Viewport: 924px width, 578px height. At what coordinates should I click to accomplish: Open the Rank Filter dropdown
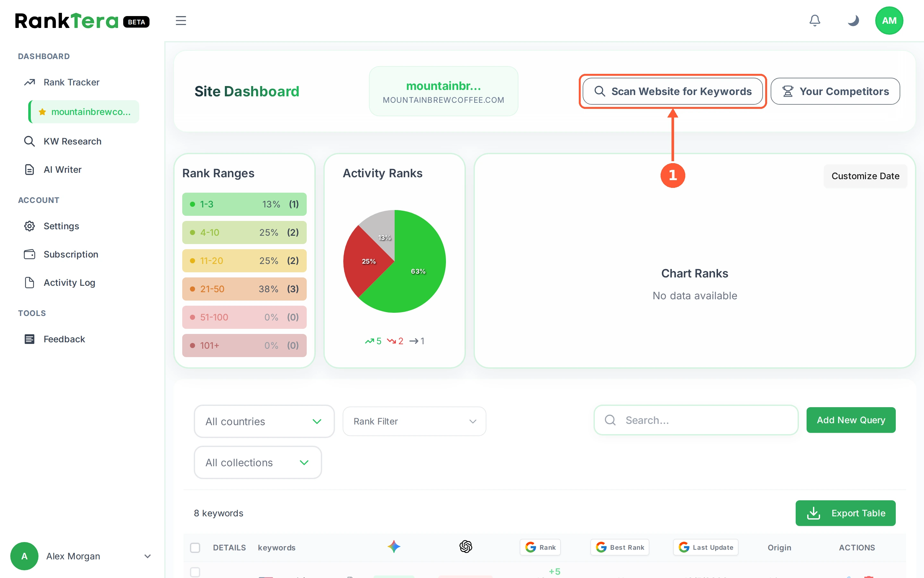click(x=414, y=421)
